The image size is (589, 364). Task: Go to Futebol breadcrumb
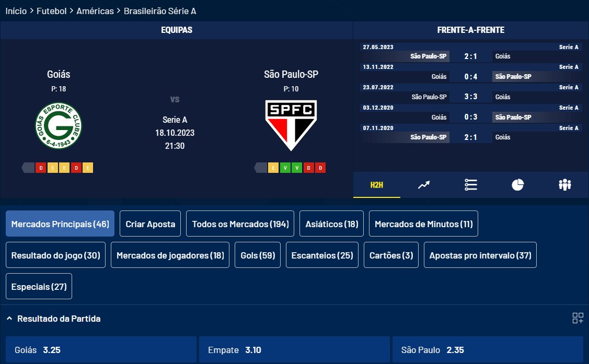pos(51,11)
